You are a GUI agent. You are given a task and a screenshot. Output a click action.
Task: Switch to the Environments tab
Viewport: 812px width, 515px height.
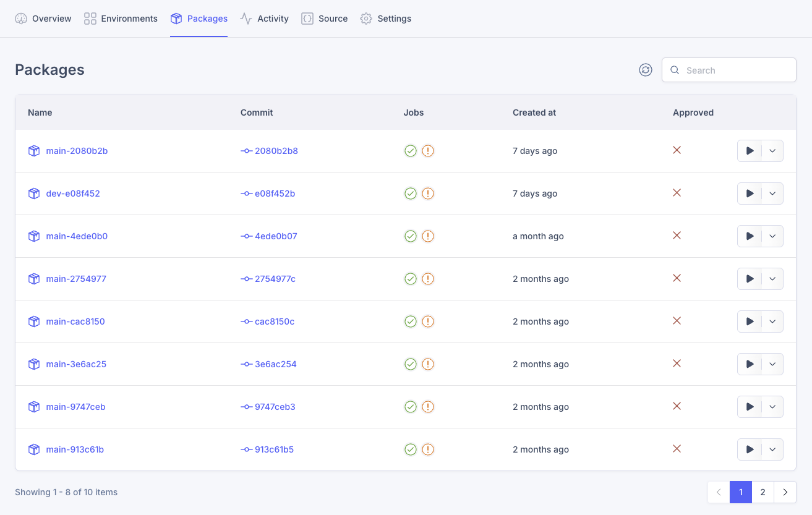[x=121, y=19]
